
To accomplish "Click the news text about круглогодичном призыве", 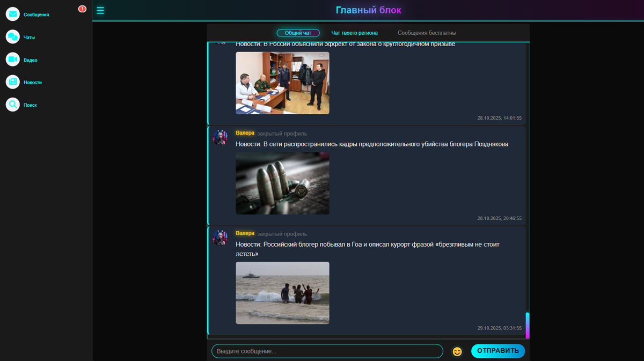I will click(346, 44).
